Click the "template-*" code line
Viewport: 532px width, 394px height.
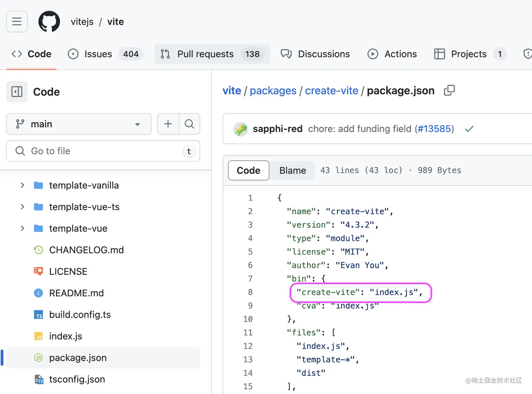pos(328,360)
